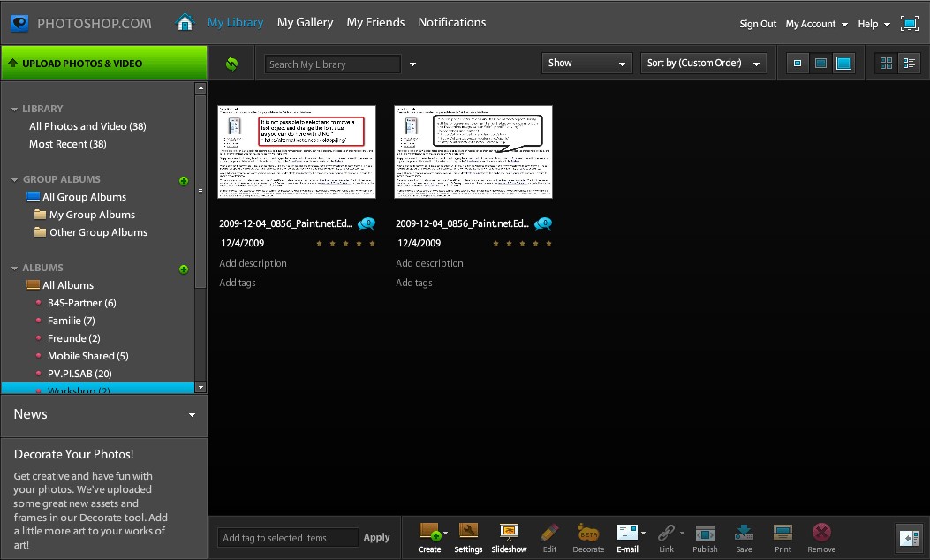Open the Sort by Custom Order dropdown
Viewport: 930px width, 560px height.
coord(703,63)
